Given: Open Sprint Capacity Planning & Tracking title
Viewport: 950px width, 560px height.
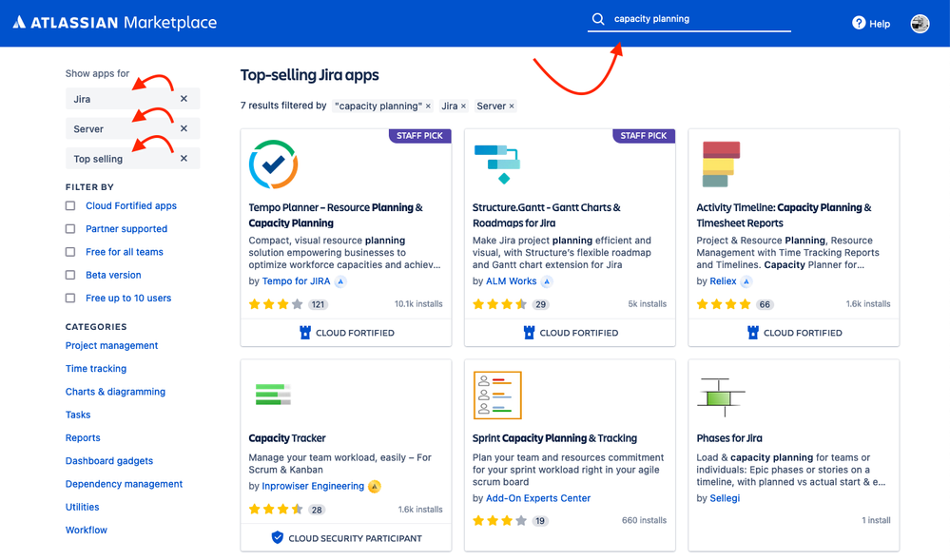Looking at the screenshot, I should point(554,438).
